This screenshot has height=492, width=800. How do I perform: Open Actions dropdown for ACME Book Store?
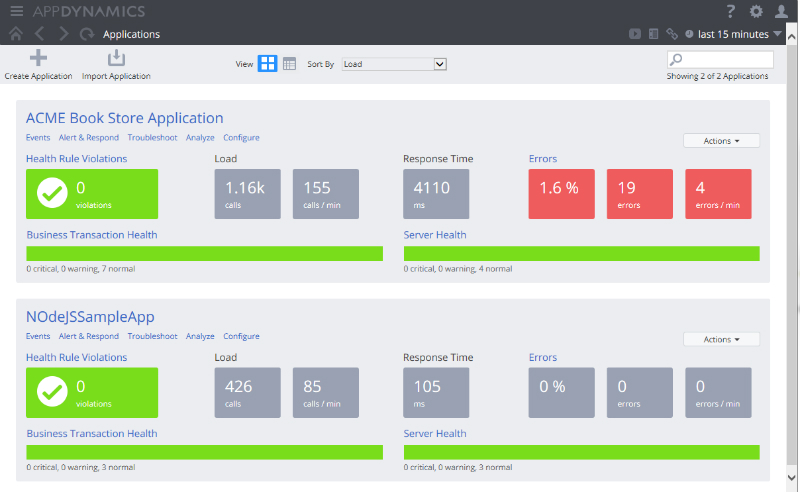point(721,141)
